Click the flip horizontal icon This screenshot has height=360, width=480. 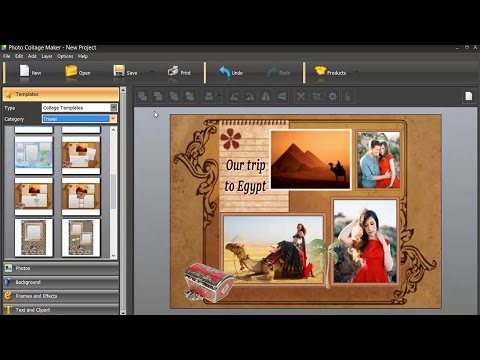click(266, 97)
